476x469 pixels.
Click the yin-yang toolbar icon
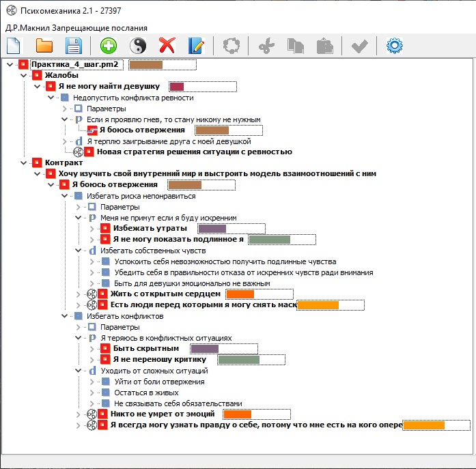pyautogui.click(x=137, y=46)
